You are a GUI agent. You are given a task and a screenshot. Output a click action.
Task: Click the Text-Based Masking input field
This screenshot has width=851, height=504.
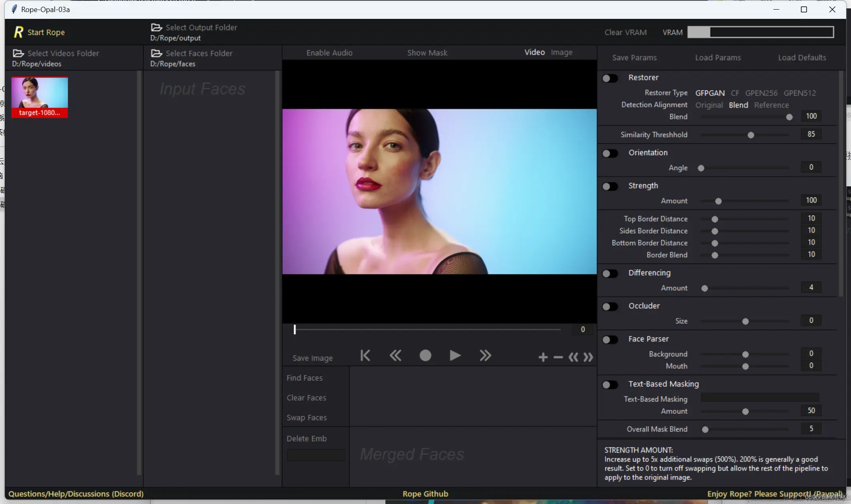click(759, 397)
